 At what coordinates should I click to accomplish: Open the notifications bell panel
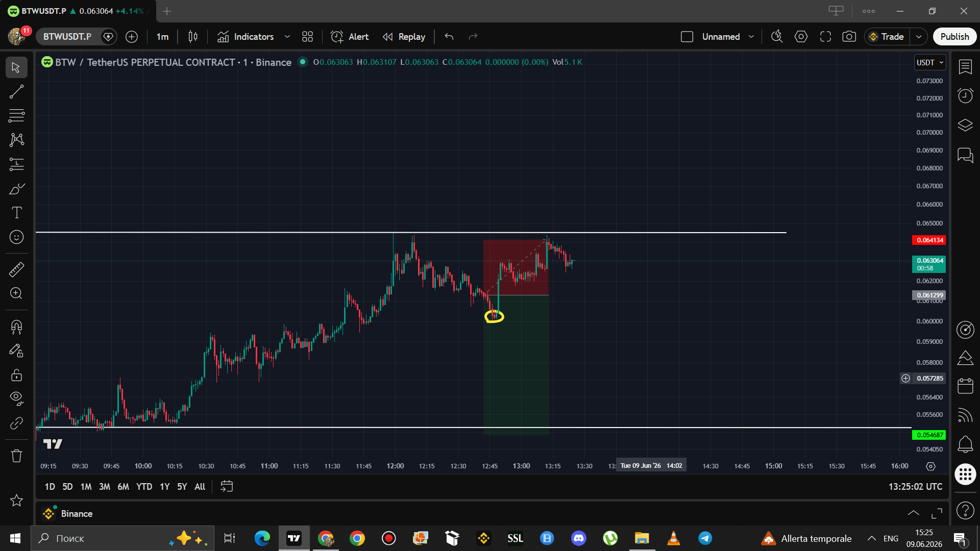pos(965,444)
